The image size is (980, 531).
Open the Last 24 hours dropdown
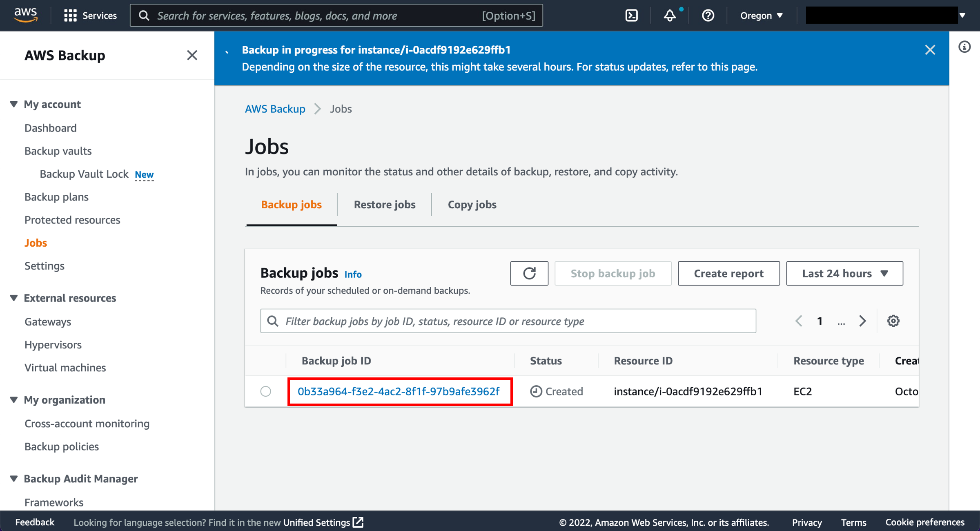tap(844, 273)
